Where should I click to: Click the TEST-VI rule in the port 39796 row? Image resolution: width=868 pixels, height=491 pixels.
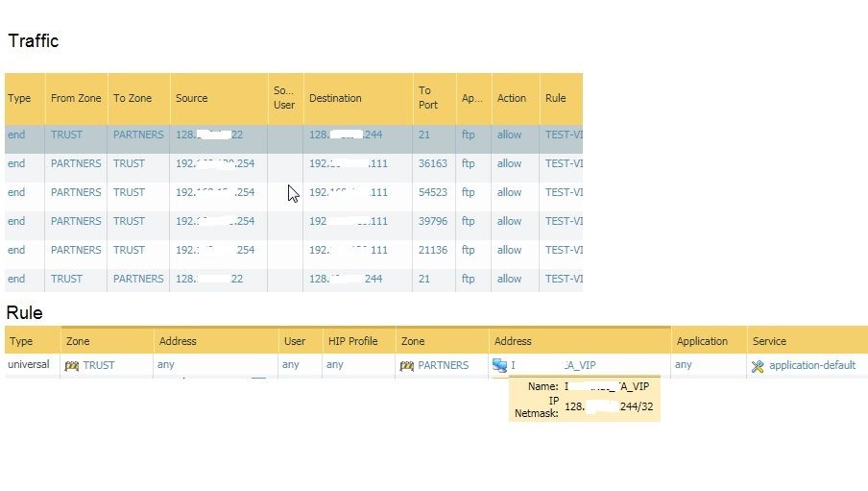(564, 221)
